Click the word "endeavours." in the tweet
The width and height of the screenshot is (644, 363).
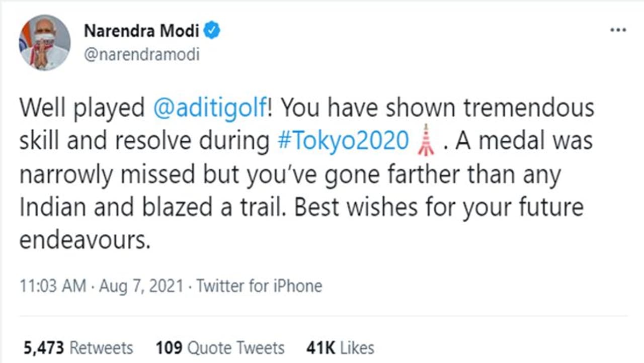pyautogui.click(x=85, y=241)
